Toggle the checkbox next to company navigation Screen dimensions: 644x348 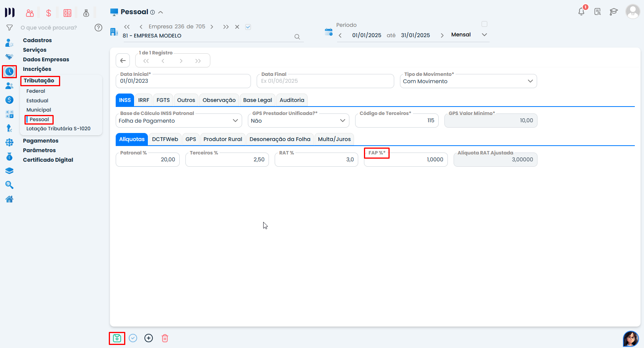pos(248,27)
